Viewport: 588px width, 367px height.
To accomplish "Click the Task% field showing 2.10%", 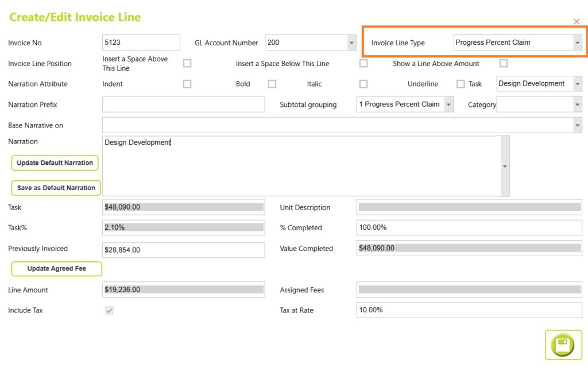I will pyautogui.click(x=183, y=227).
